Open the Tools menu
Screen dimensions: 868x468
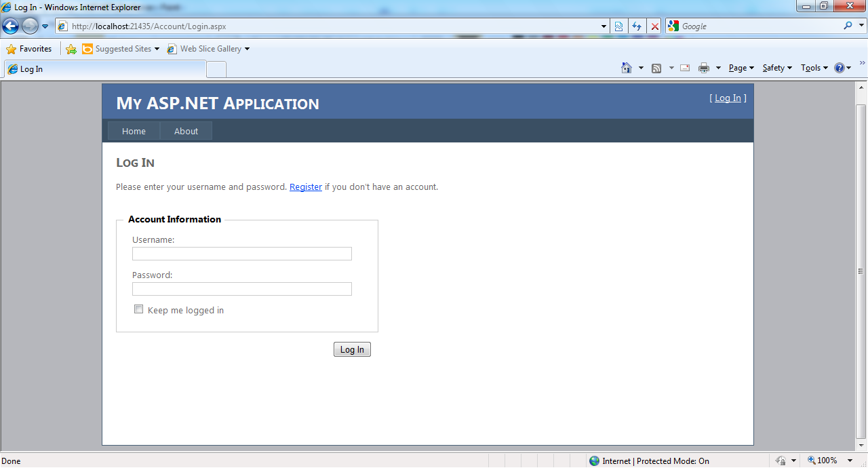pos(814,68)
